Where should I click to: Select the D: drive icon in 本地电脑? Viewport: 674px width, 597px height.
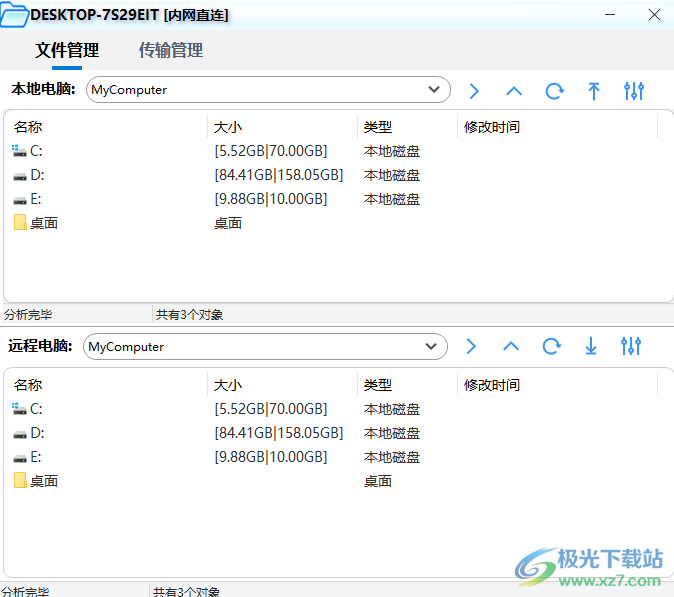tap(20, 176)
